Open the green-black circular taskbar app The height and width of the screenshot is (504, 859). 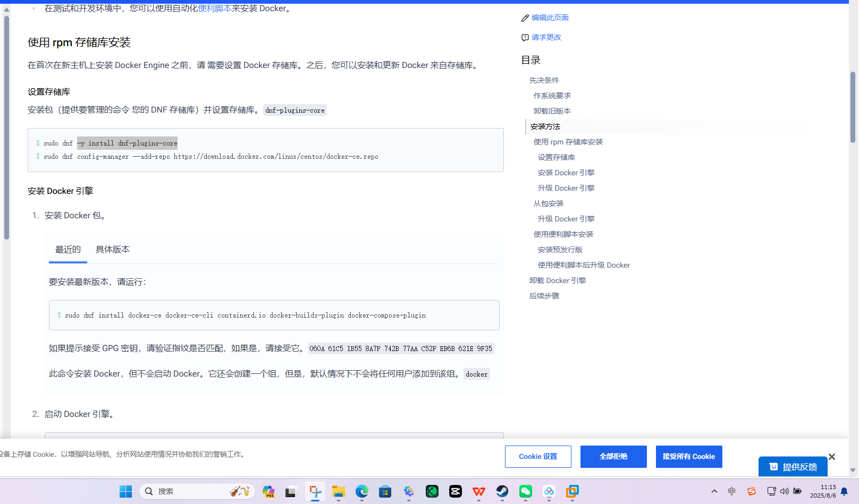[x=432, y=492]
